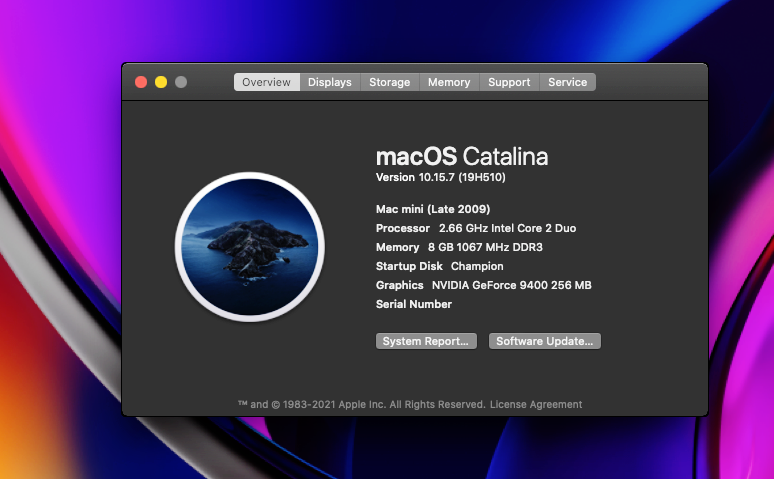Open the Displays tab
The height and width of the screenshot is (479, 774).
point(330,82)
